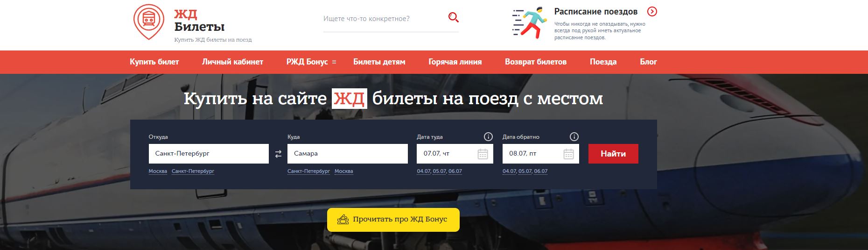Click the ЖД Билеты train logo icon

point(149,21)
